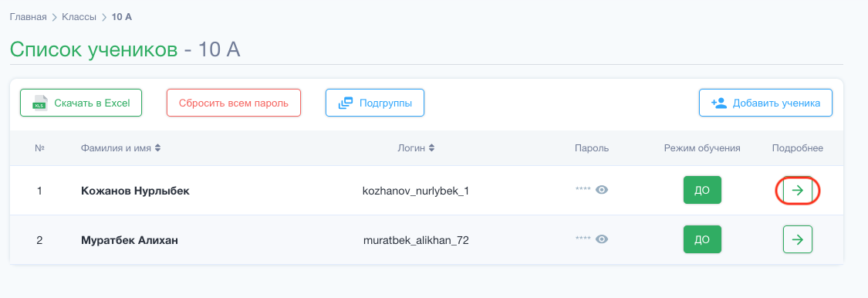Click student name Муратбек Алихан
The image size is (868, 298).
(x=130, y=240)
